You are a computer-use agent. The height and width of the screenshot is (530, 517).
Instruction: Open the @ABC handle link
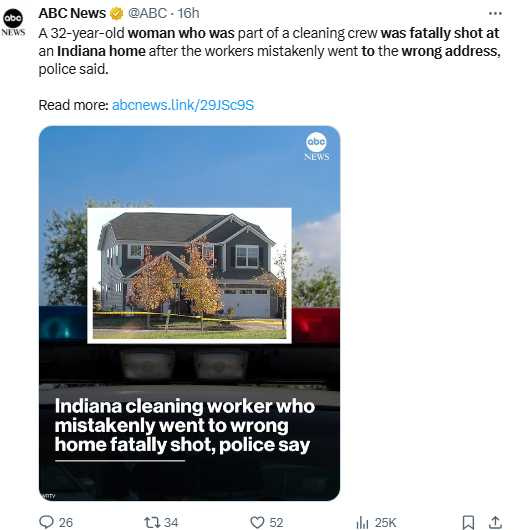147,13
